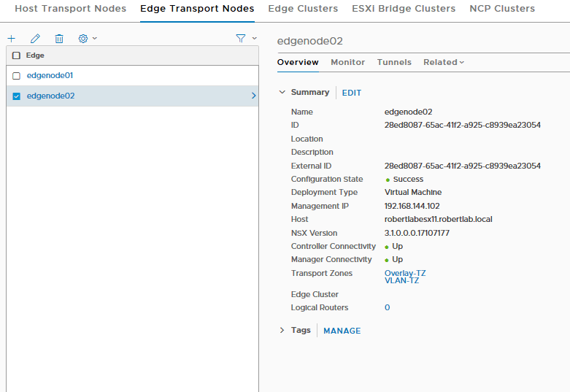Viewport: 570px width, 392px height.
Task: Expand the Tags section
Action: 282,331
